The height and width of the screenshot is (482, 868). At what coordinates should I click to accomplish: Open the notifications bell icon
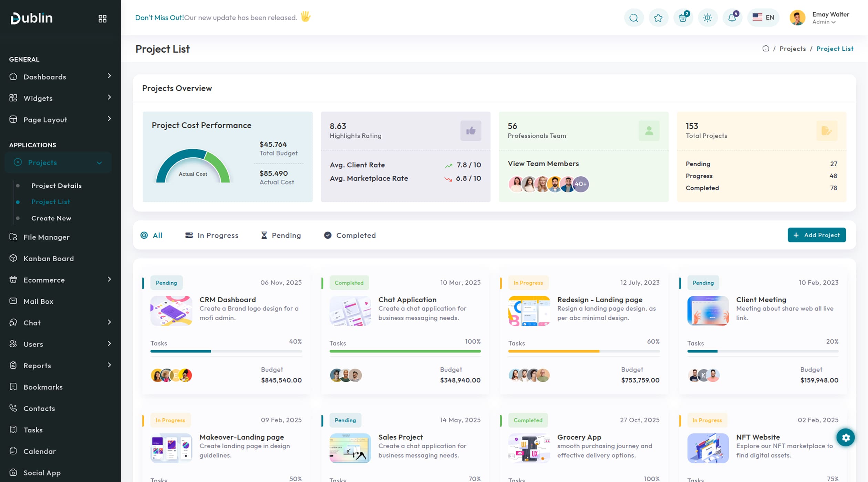[732, 18]
